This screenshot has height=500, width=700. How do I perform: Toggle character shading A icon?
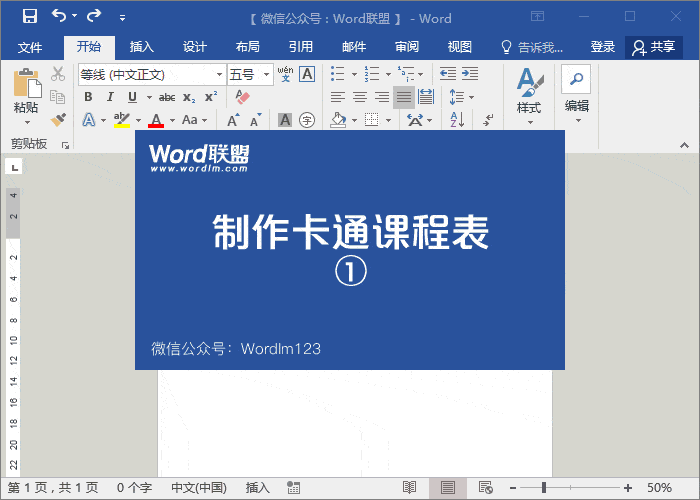coord(285,120)
